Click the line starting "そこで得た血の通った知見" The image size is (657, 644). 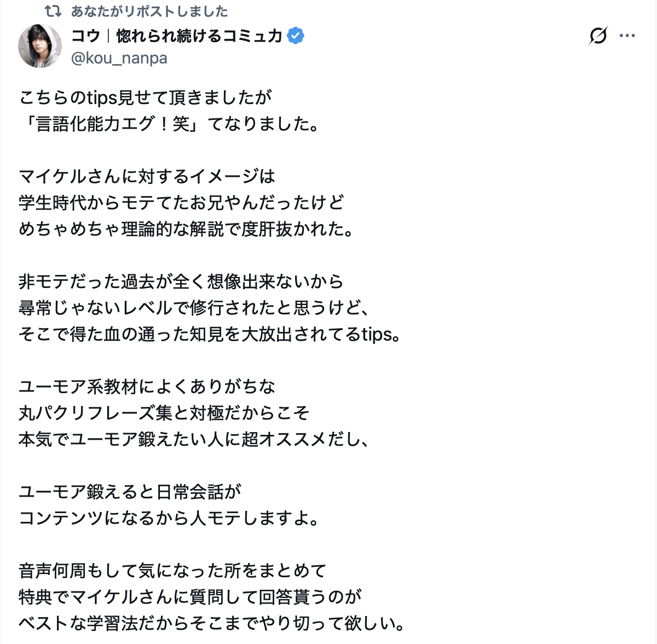point(210,334)
